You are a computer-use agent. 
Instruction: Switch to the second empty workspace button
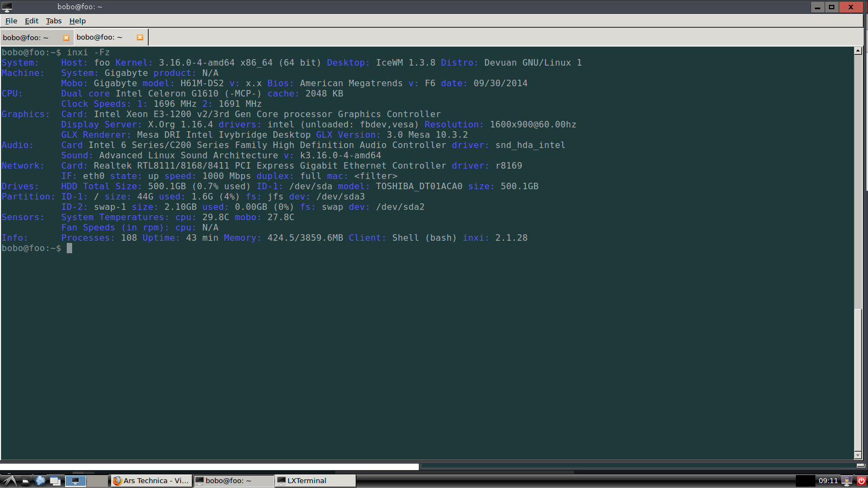coord(98,480)
